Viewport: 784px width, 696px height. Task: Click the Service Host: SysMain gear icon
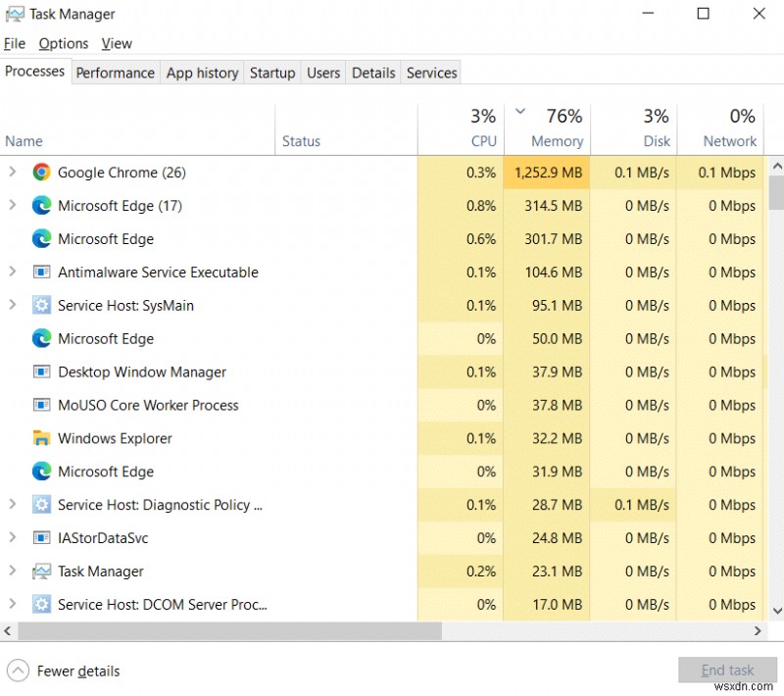(x=41, y=305)
